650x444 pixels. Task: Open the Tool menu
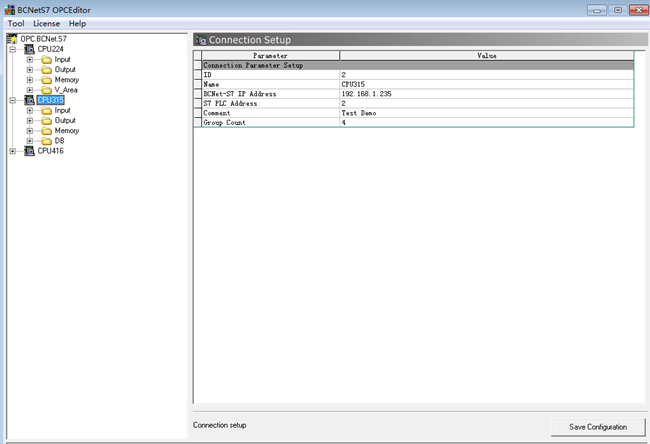(16, 24)
